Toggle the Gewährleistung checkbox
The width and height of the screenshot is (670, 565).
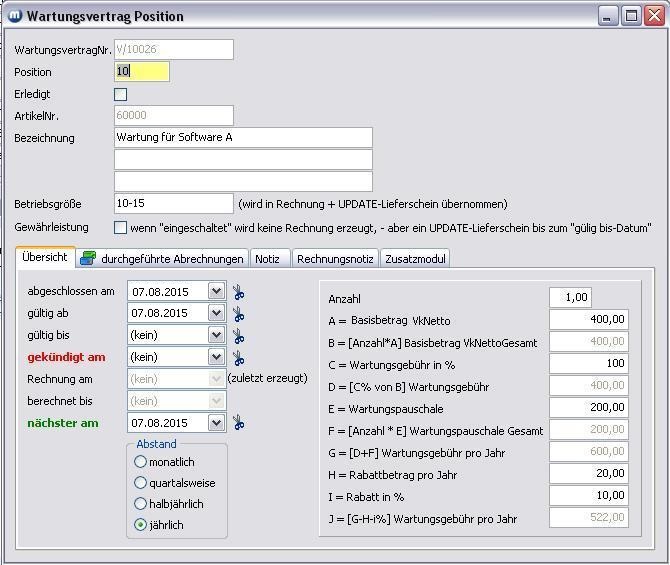(x=121, y=227)
